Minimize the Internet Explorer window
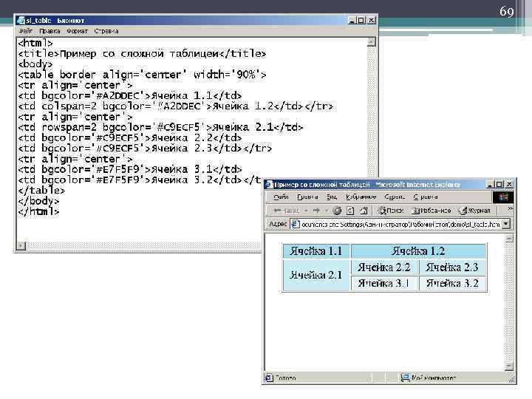The height and width of the screenshot is (399, 532). (x=490, y=185)
